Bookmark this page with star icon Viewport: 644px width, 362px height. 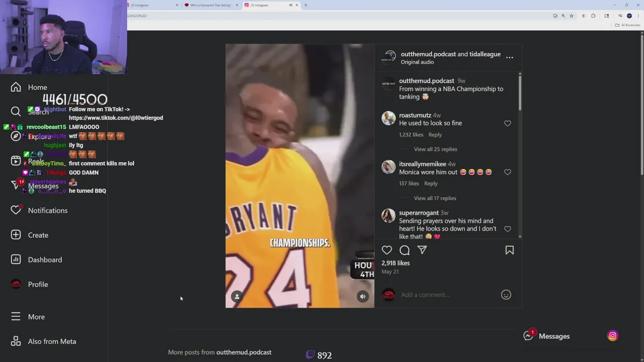572,16
